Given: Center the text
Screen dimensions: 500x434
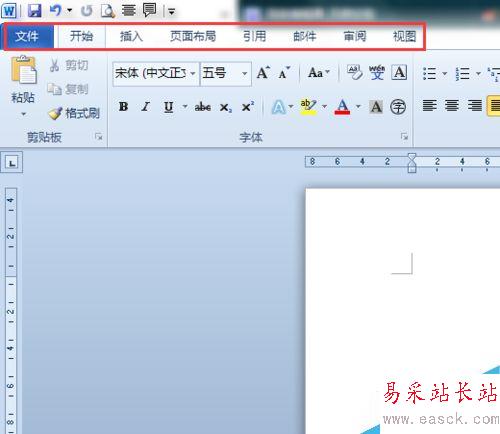Looking at the screenshot, I should point(452,106).
